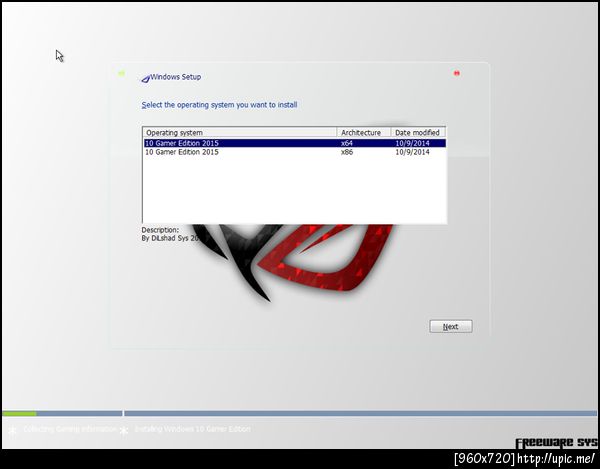Click the red close icon of Windows Setup
The width and height of the screenshot is (600, 469).
[x=457, y=73]
